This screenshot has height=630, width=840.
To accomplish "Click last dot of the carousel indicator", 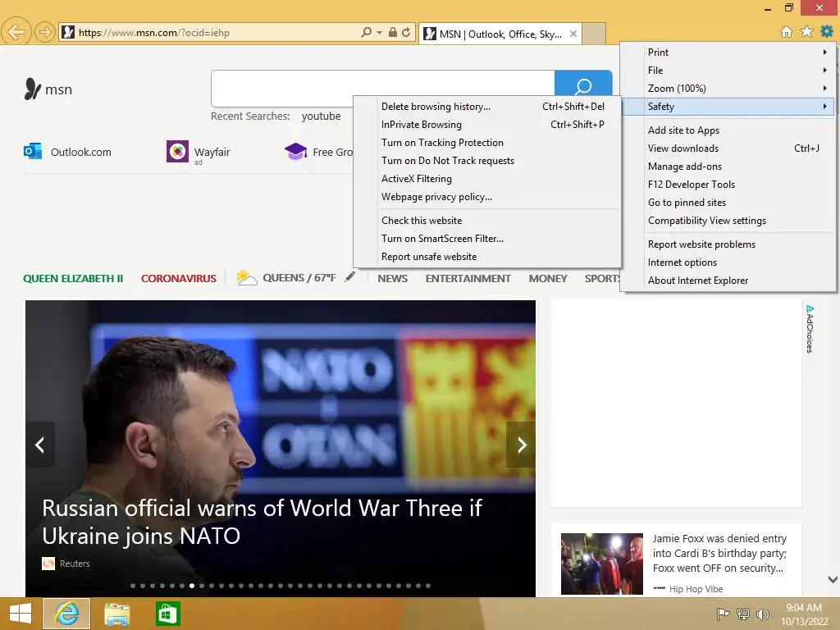I will click(428, 586).
